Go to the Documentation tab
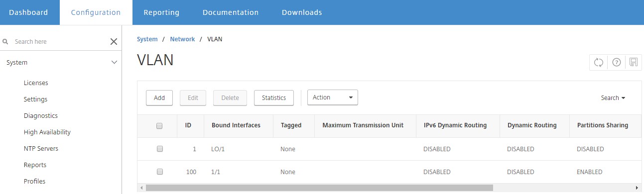644x194 pixels. [x=231, y=12]
